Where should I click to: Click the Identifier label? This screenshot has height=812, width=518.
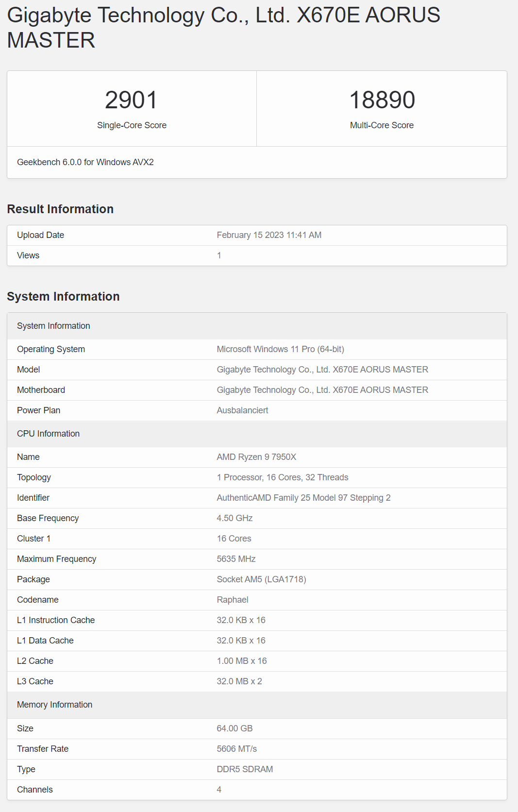point(33,498)
